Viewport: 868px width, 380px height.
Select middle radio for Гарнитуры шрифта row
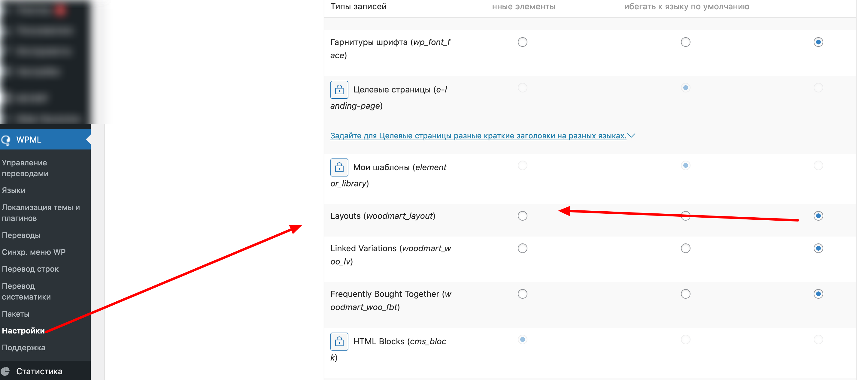[685, 42]
